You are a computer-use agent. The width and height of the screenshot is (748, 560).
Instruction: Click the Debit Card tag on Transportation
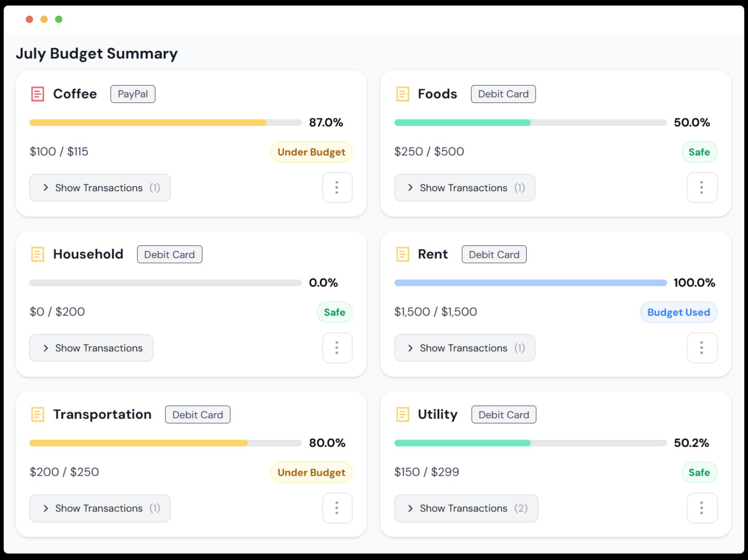[x=198, y=414]
